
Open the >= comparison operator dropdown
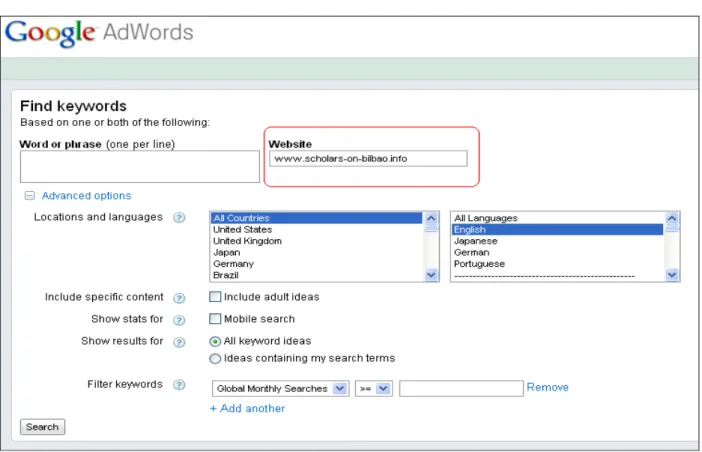pyautogui.click(x=374, y=388)
